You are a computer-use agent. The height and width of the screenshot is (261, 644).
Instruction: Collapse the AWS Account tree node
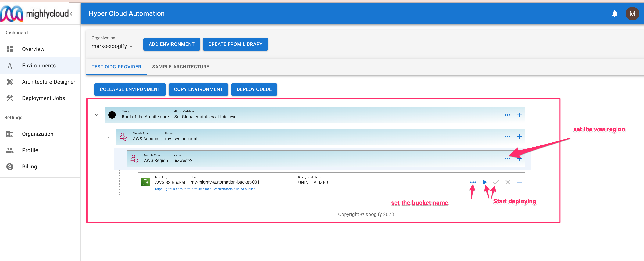(x=108, y=137)
